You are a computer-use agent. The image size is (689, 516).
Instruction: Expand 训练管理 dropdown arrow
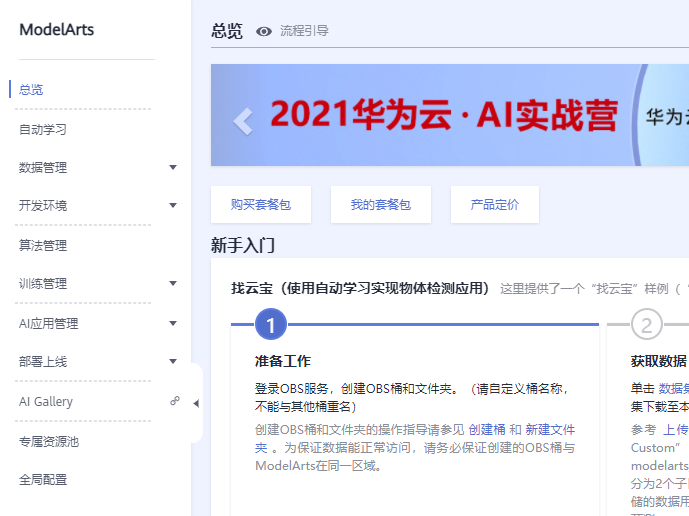pos(173,283)
